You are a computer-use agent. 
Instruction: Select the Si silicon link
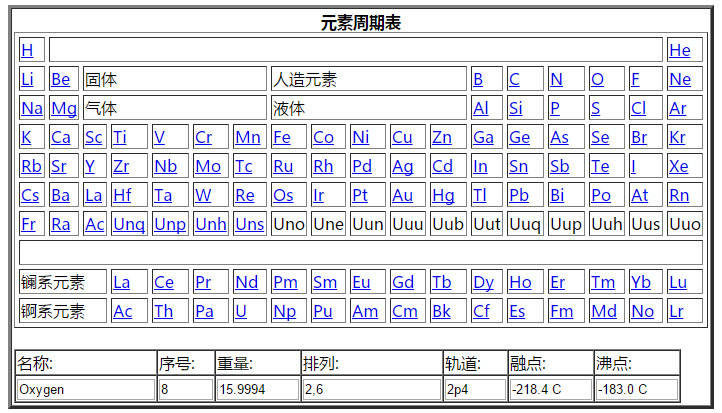pyautogui.click(x=515, y=108)
